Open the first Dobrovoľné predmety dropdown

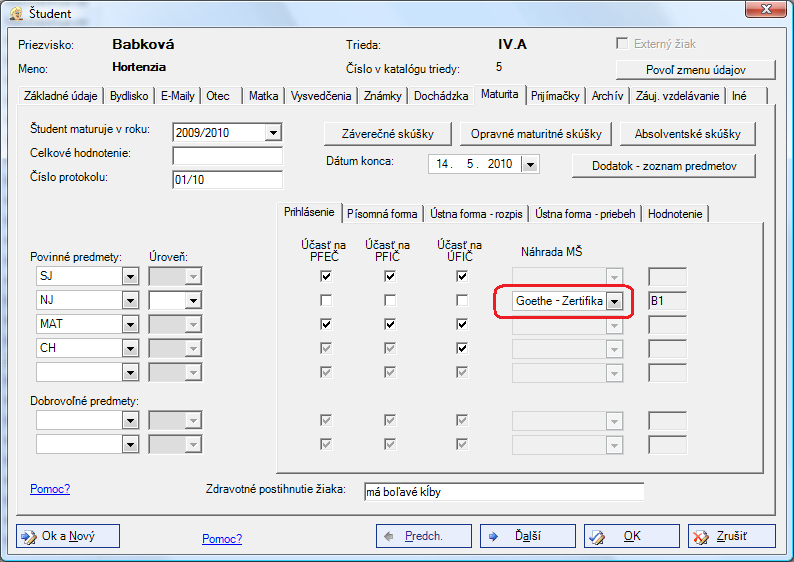point(130,420)
